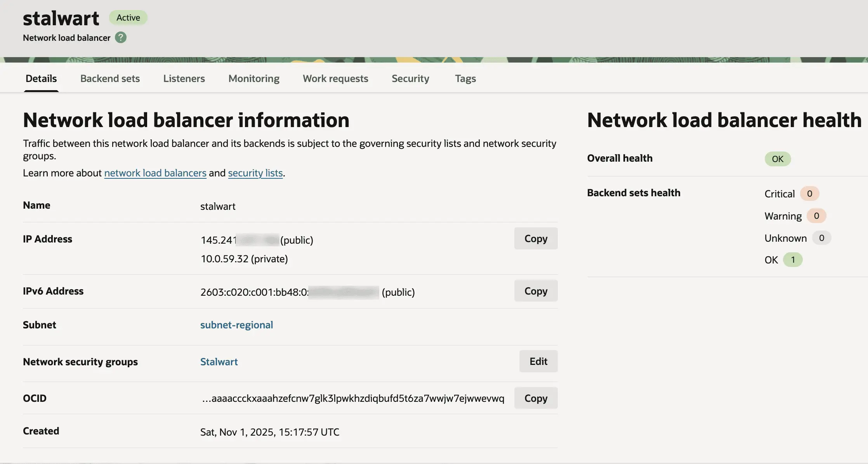Copy the OCID value
The width and height of the screenshot is (868, 464).
536,398
